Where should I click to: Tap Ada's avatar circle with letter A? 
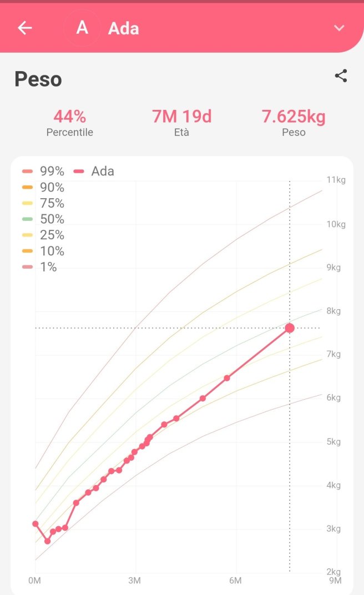[82, 28]
